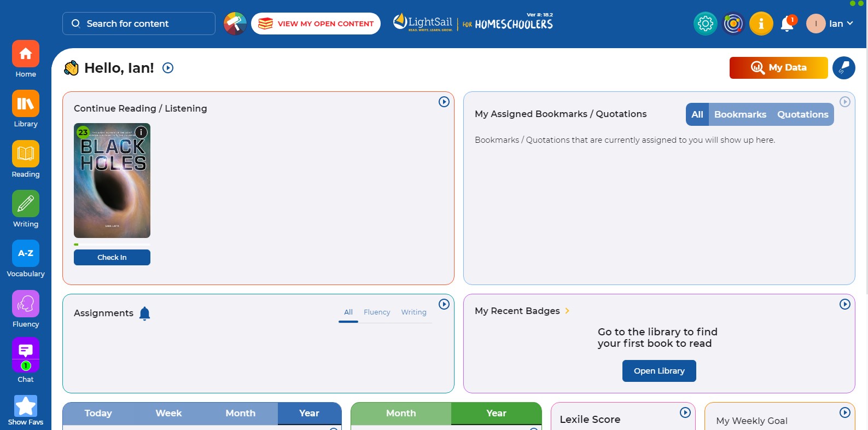
Task: Open the Writing pencil icon
Action: point(26,204)
